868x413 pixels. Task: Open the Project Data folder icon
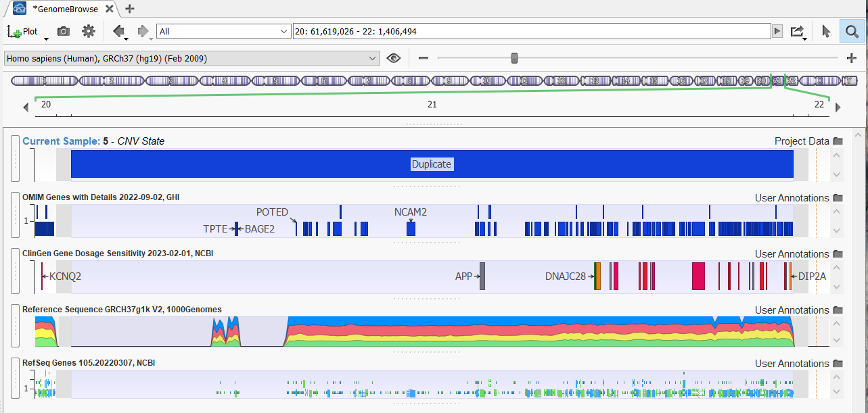838,141
